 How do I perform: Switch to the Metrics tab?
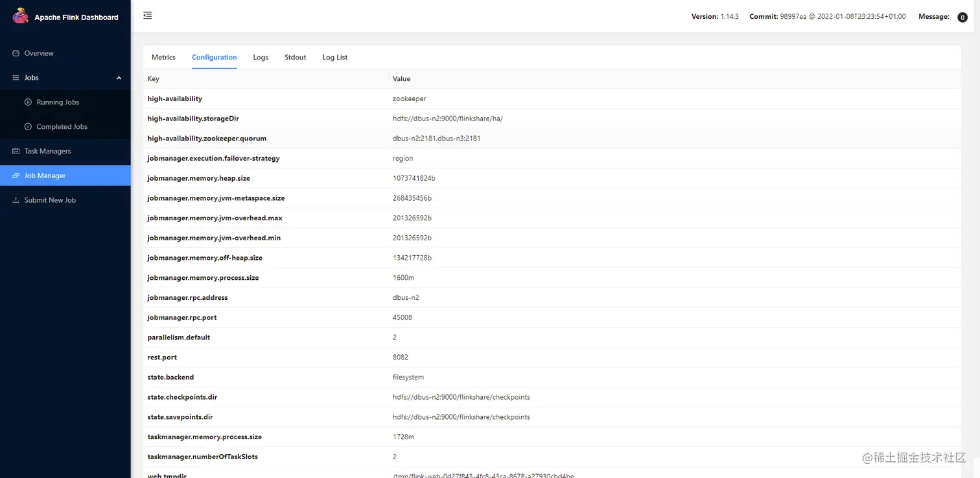[163, 57]
